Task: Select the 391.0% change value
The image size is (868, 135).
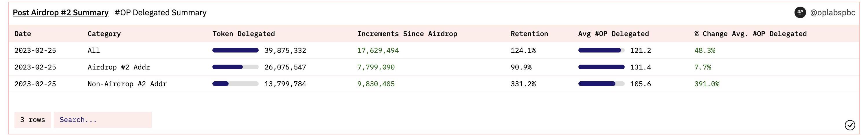Action: (x=707, y=84)
